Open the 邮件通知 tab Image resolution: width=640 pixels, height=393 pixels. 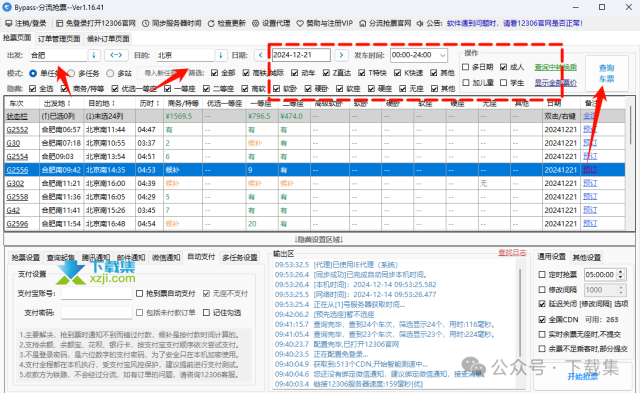pos(131,258)
